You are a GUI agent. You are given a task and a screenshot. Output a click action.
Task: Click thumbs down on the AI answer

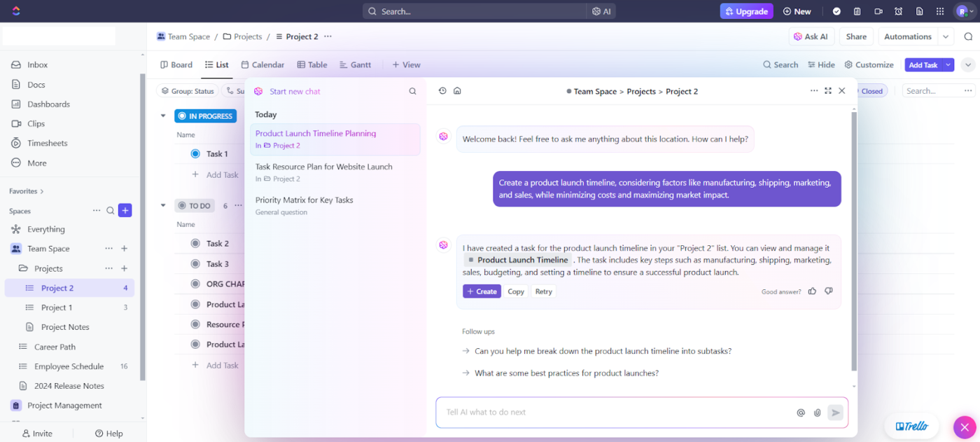(829, 291)
